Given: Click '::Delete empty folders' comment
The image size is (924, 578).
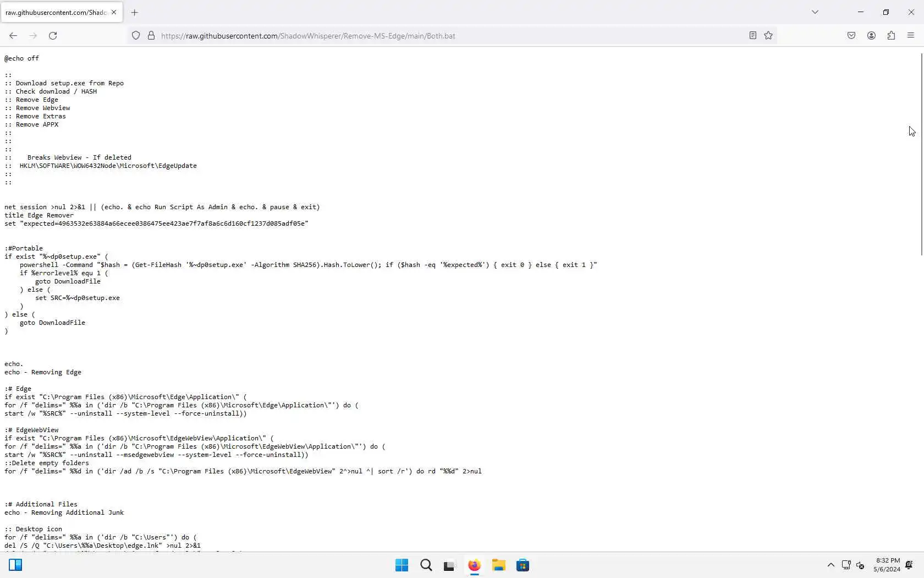Looking at the screenshot, I should click(47, 463).
